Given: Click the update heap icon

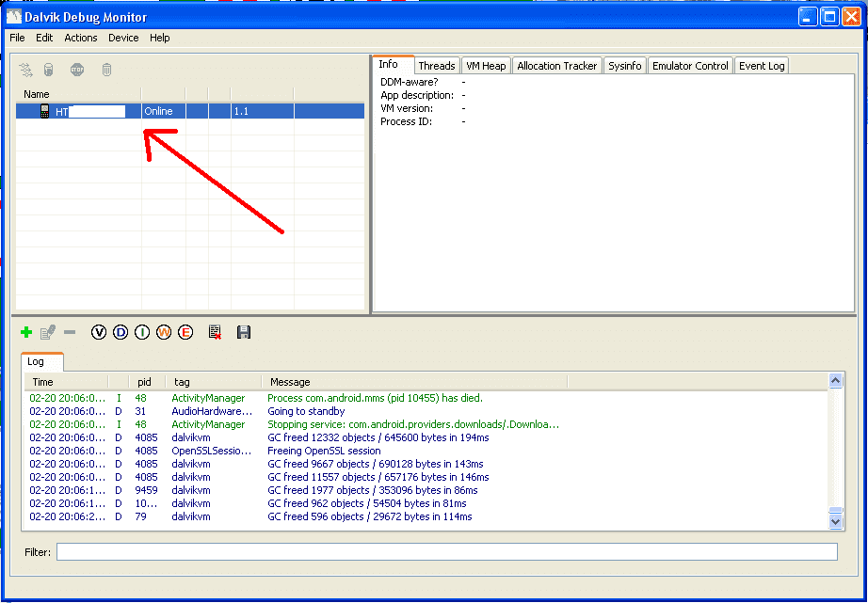Looking at the screenshot, I should tap(49, 70).
